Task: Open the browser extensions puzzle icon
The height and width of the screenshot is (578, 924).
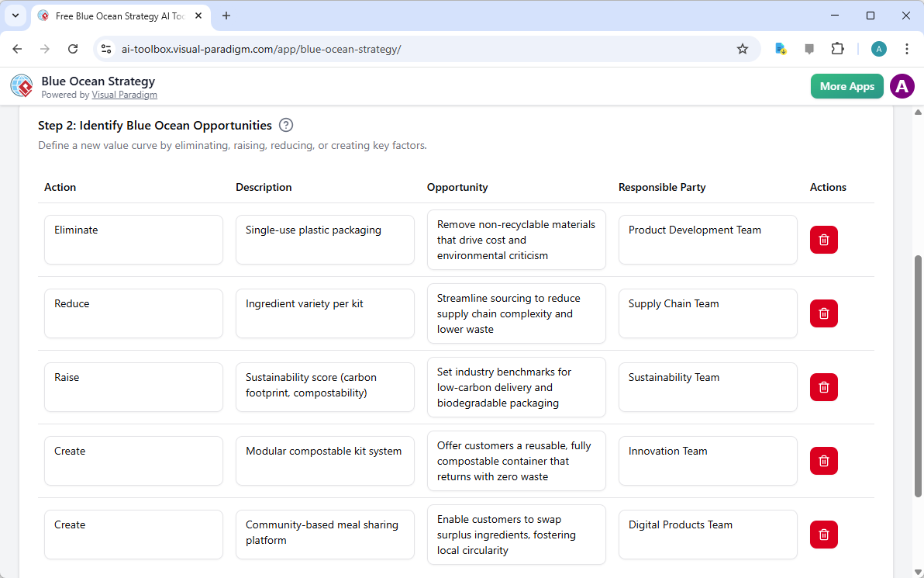Action: [x=838, y=48]
